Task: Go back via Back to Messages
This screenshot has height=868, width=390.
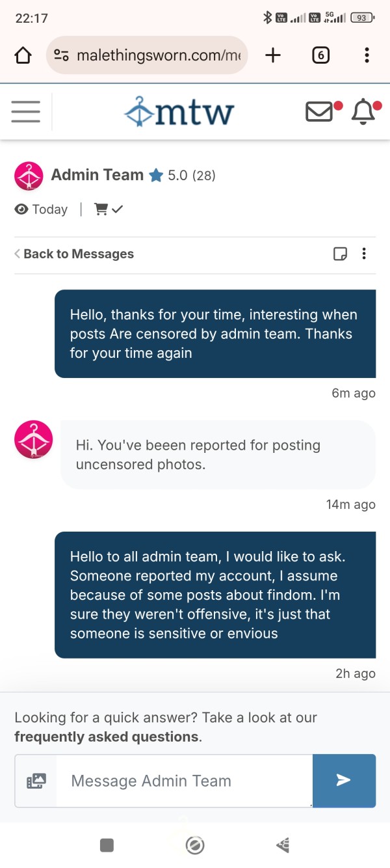Action: coord(74,254)
